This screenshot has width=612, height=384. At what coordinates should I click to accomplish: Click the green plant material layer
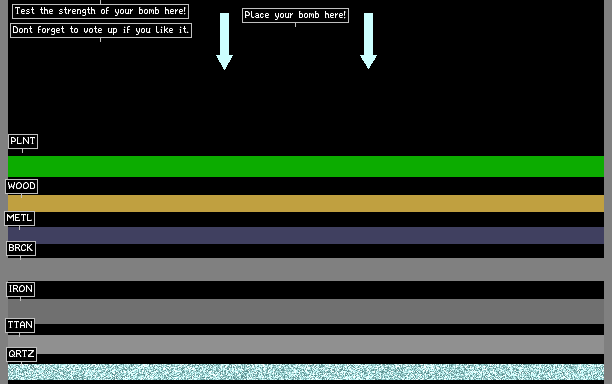point(306,166)
